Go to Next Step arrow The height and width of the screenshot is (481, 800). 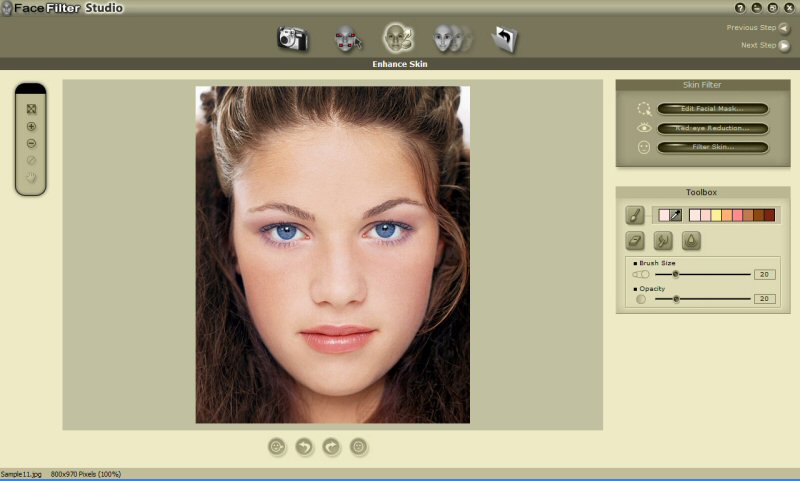784,45
